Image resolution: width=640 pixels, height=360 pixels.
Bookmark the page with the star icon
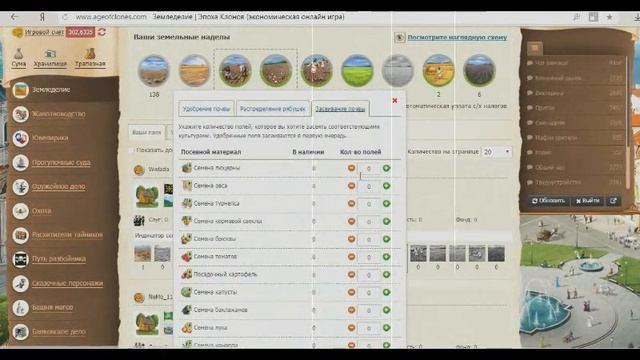point(609,17)
